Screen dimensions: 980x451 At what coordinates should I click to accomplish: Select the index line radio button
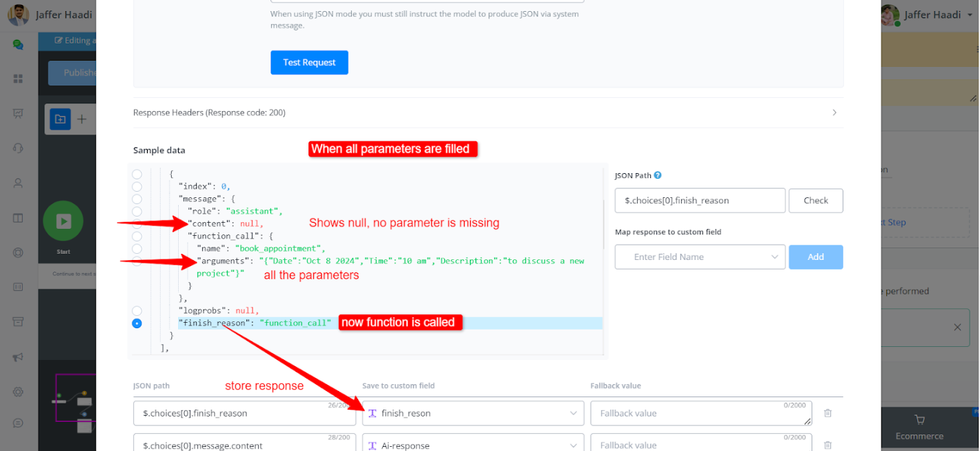click(137, 186)
